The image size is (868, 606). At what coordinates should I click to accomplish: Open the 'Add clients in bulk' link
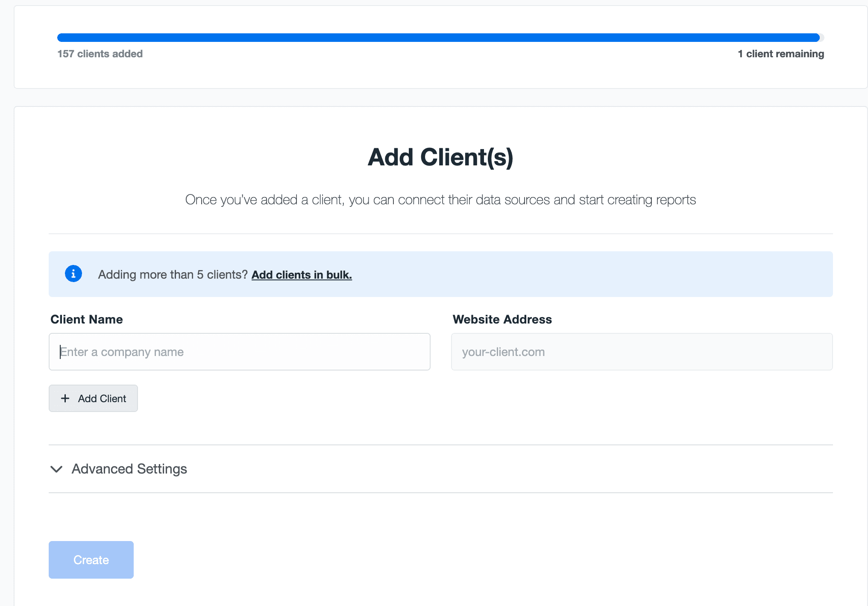(x=301, y=275)
